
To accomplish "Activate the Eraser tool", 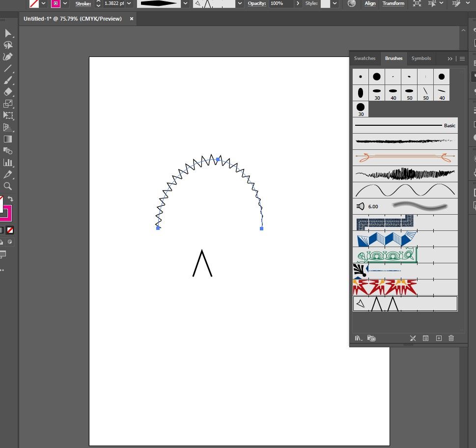I will 7,92.
